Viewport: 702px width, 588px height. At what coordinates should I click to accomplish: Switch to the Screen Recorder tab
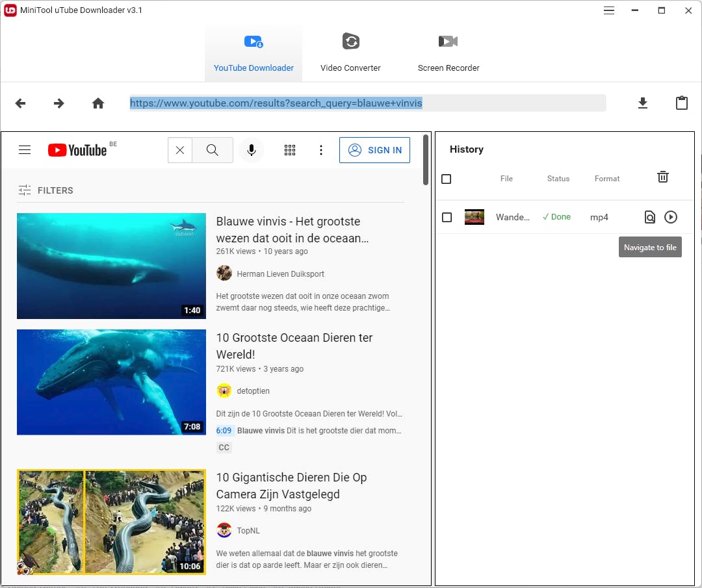(x=448, y=53)
